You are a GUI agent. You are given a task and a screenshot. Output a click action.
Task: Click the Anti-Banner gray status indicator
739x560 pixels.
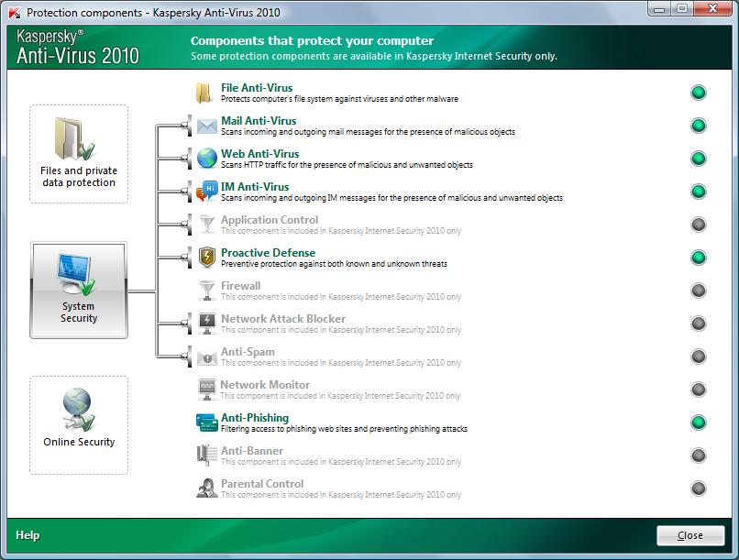click(x=699, y=456)
